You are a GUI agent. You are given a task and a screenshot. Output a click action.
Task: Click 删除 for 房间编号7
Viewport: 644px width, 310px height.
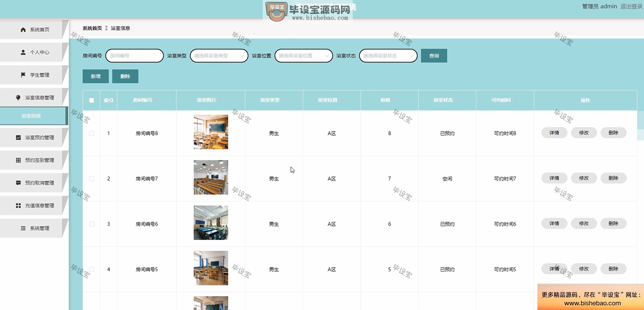point(614,178)
